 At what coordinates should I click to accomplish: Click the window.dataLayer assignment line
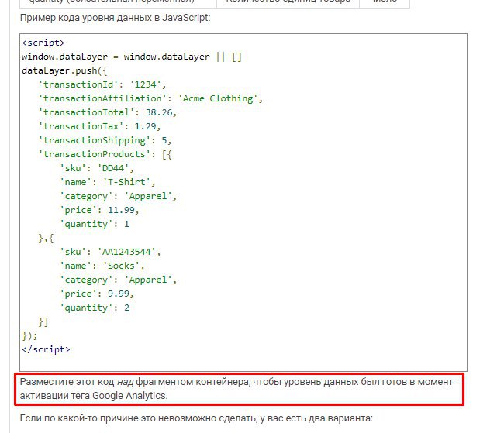click(x=132, y=57)
